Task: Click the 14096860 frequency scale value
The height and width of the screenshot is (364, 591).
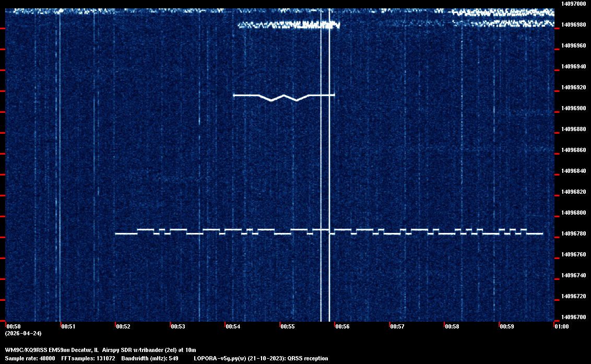Action: pyautogui.click(x=573, y=150)
